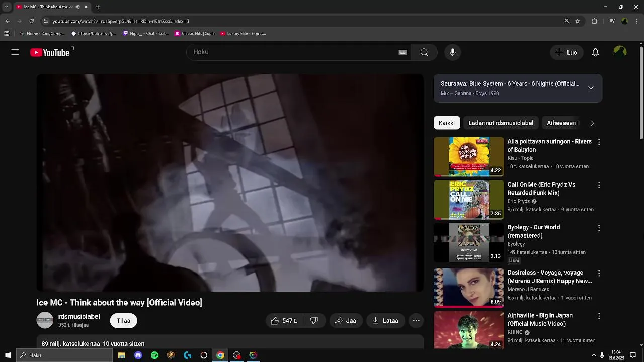Open Hipu Chat Twitch bookmark

pyautogui.click(x=146, y=34)
